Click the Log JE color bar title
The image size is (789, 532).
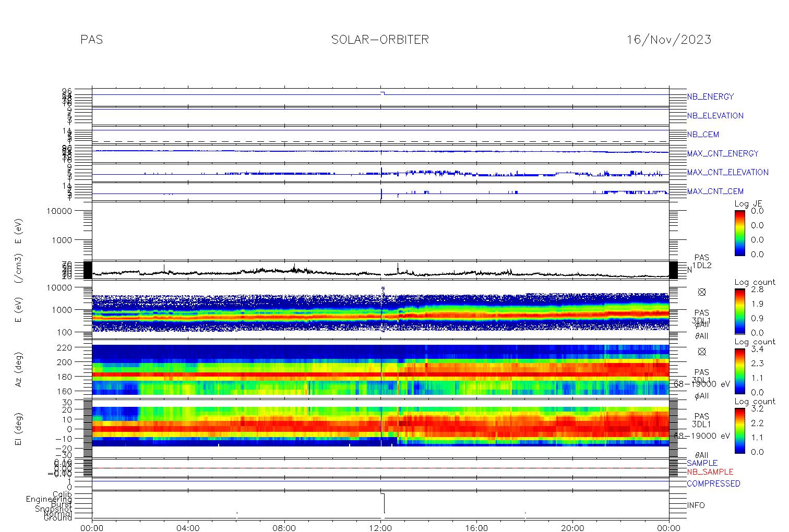pos(749,204)
